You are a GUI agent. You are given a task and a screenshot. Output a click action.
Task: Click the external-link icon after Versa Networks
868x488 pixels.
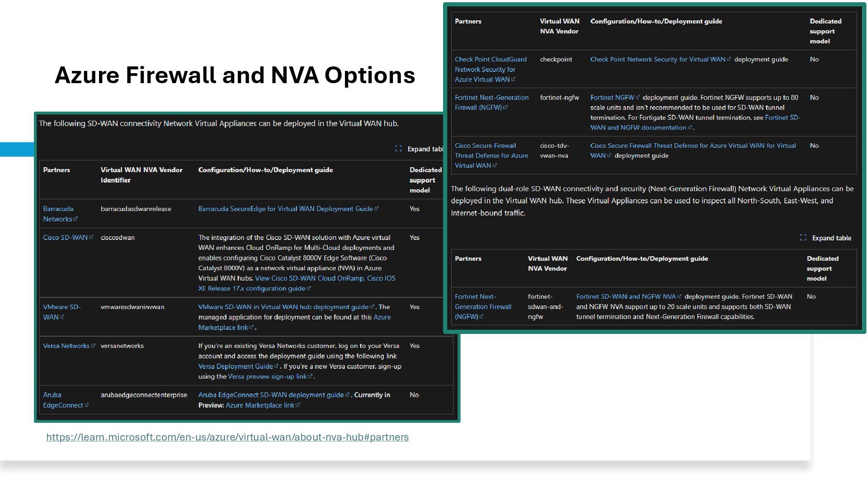(x=93, y=346)
